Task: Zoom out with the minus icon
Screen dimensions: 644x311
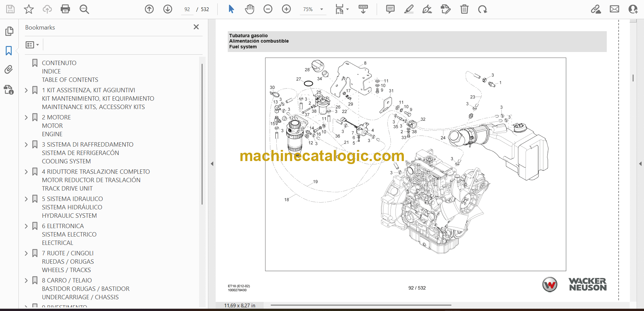Action: (268, 9)
